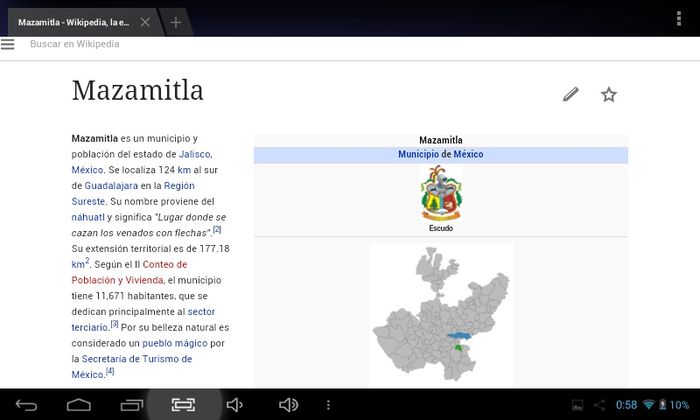The image size is (700, 420).
Task: Select the Mazamitla - Wikipedia tab
Action: click(74, 22)
